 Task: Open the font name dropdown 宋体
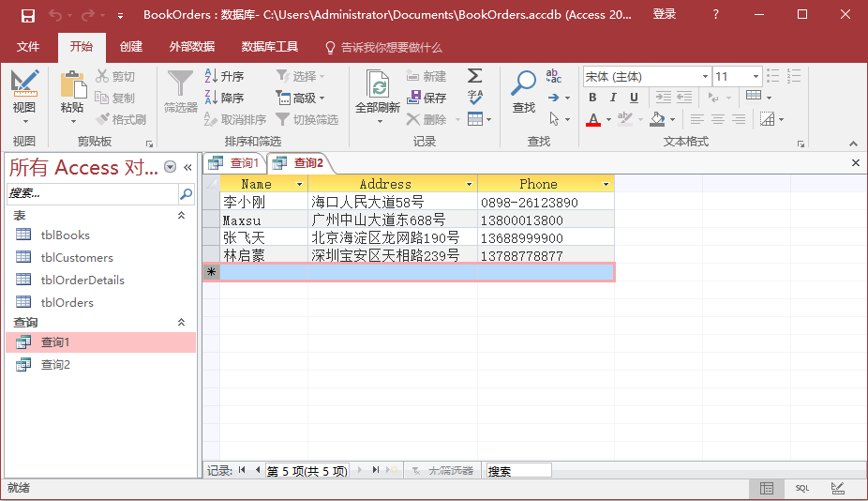click(x=704, y=76)
